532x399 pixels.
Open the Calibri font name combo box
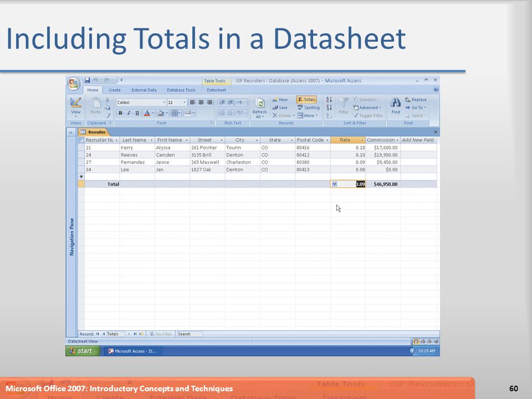pyautogui.click(x=141, y=102)
